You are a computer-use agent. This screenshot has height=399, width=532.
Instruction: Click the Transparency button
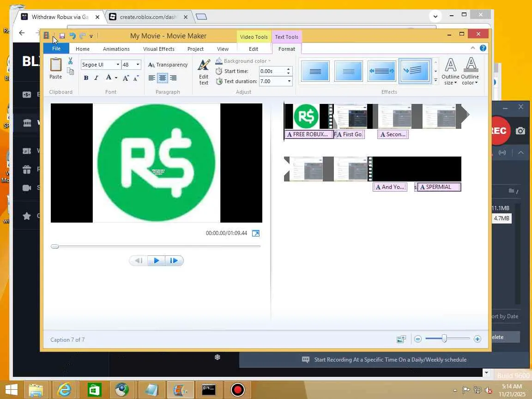[x=168, y=65]
